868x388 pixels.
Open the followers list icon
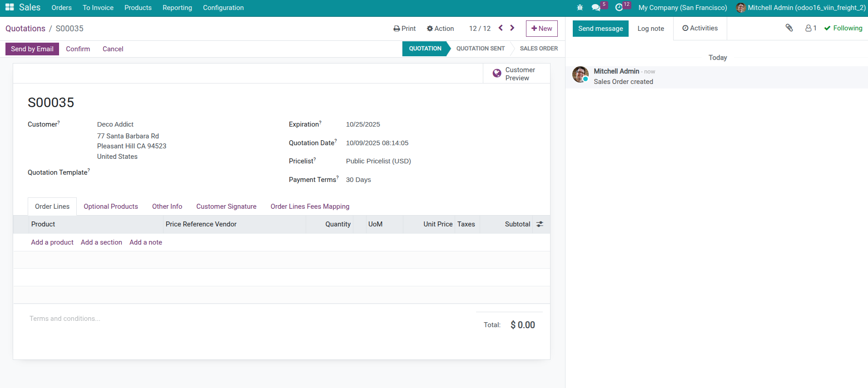(811, 28)
